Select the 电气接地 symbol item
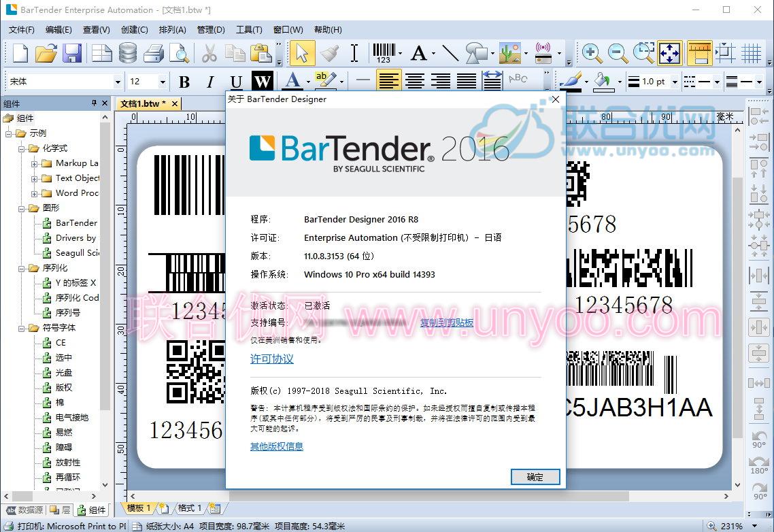The image size is (774, 532). [71, 418]
